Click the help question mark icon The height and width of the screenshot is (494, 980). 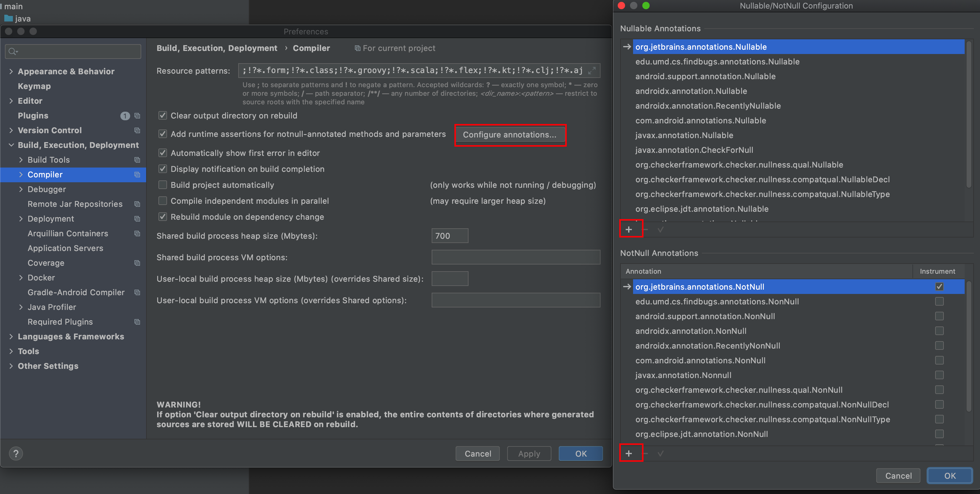pyautogui.click(x=16, y=453)
